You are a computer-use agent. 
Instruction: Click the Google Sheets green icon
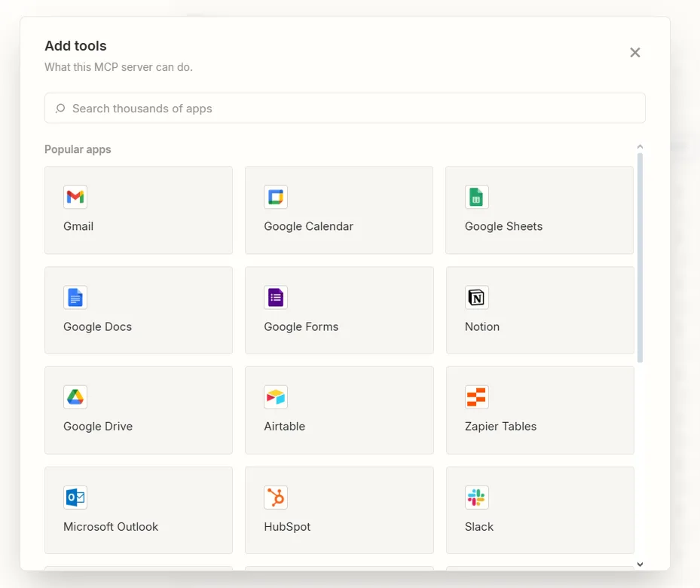pos(476,197)
